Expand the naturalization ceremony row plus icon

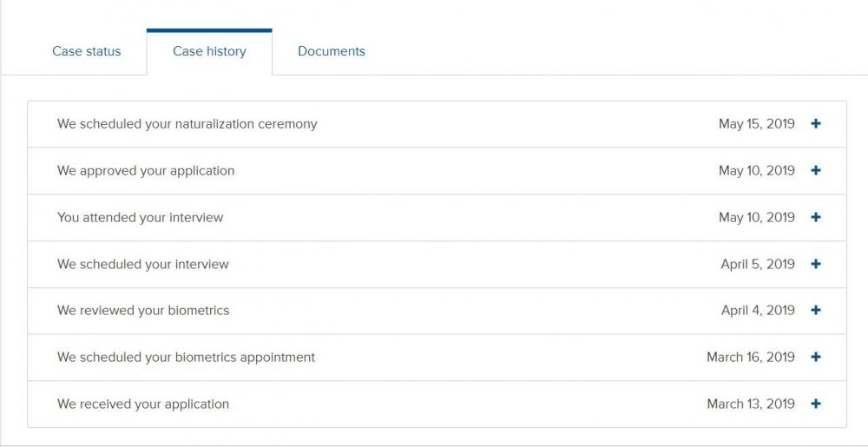pos(815,124)
